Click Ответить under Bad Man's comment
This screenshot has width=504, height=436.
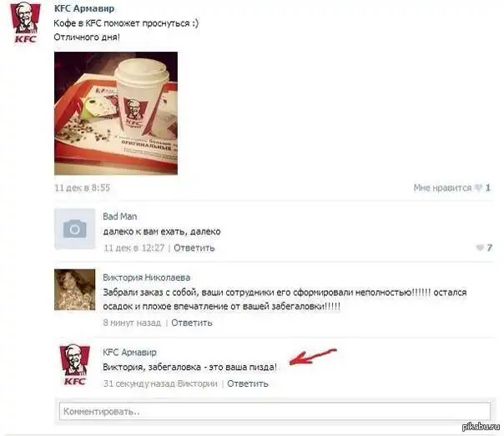[x=194, y=248]
